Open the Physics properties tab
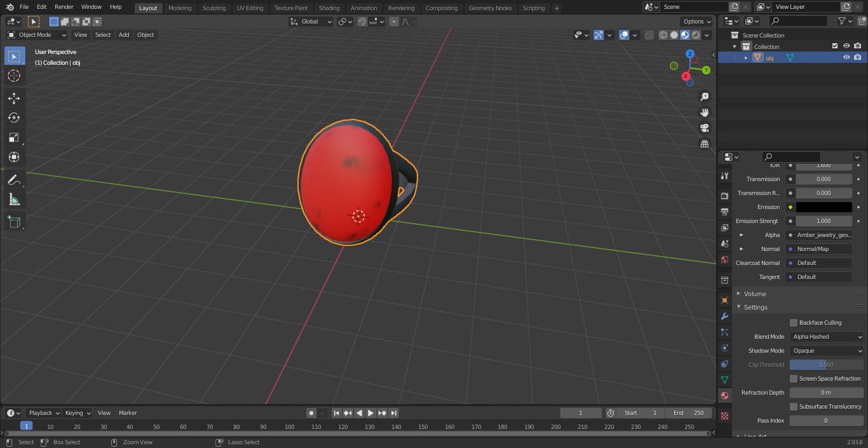Screen dimensions: 868x448 tap(724, 348)
